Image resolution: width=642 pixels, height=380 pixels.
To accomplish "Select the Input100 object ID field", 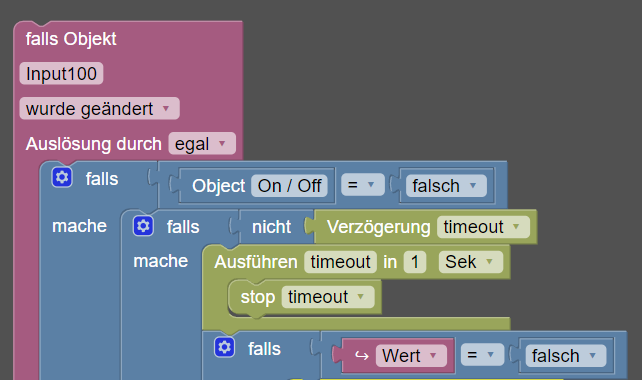I will coord(61,74).
